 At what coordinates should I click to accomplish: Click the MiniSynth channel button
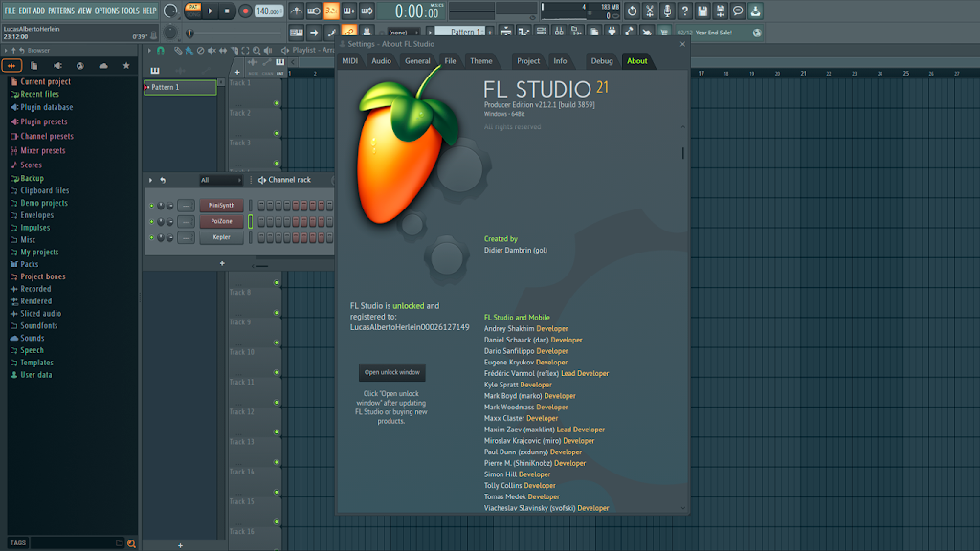(221, 206)
